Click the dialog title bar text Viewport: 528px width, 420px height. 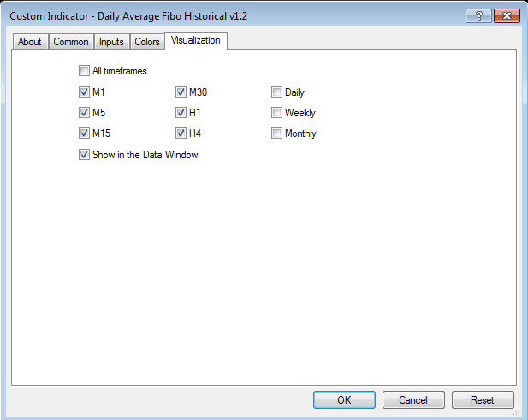(128, 16)
